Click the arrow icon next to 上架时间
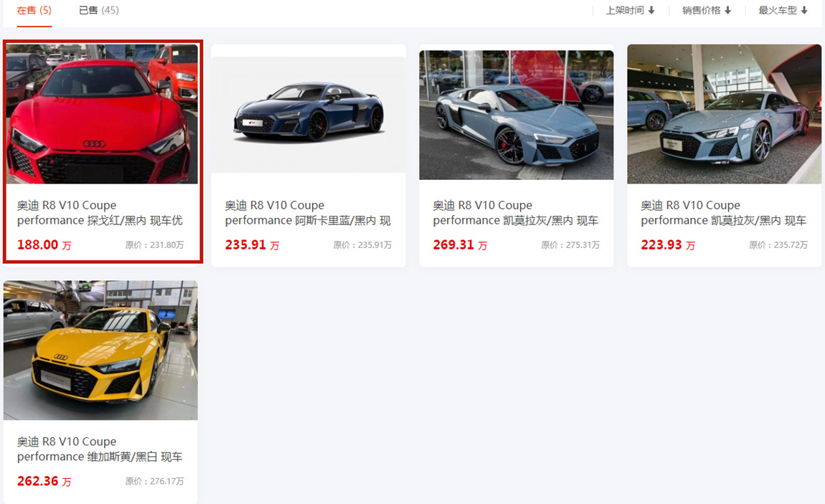 tap(651, 11)
